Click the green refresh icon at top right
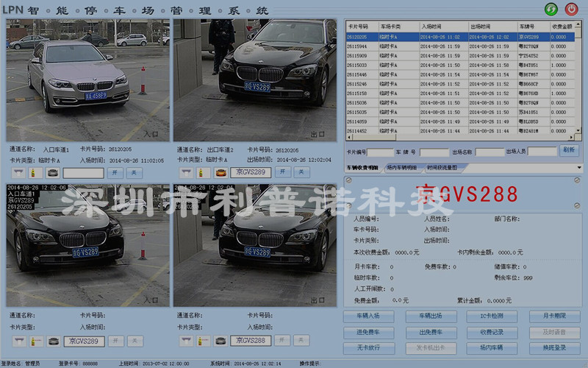The height and width of the screenshot is (368, 588). [551, 9]
